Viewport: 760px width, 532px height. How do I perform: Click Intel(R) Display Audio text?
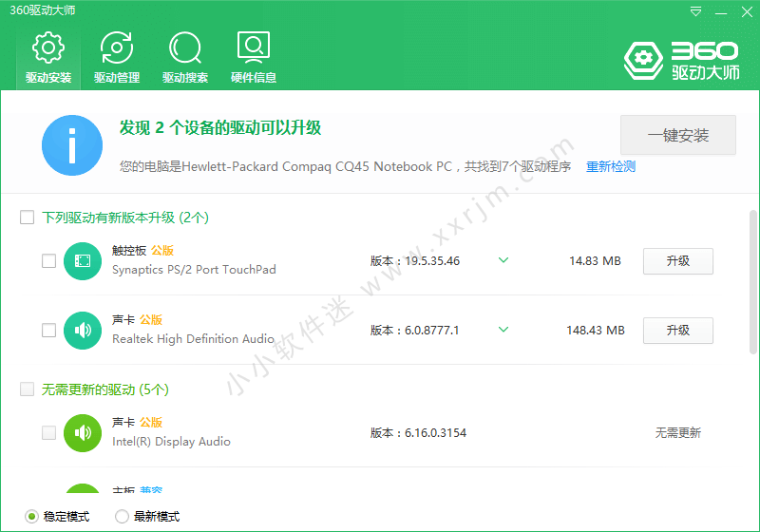click(171, 442)
